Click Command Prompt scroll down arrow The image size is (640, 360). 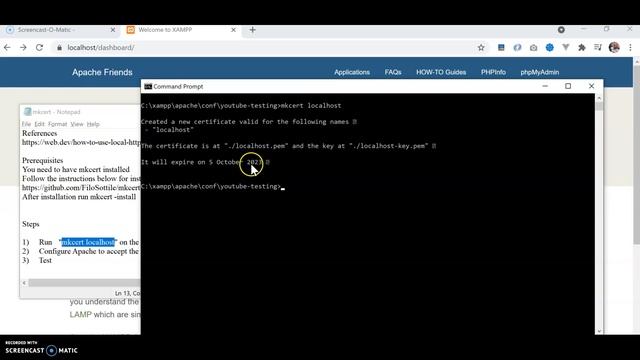coord(599,331)
